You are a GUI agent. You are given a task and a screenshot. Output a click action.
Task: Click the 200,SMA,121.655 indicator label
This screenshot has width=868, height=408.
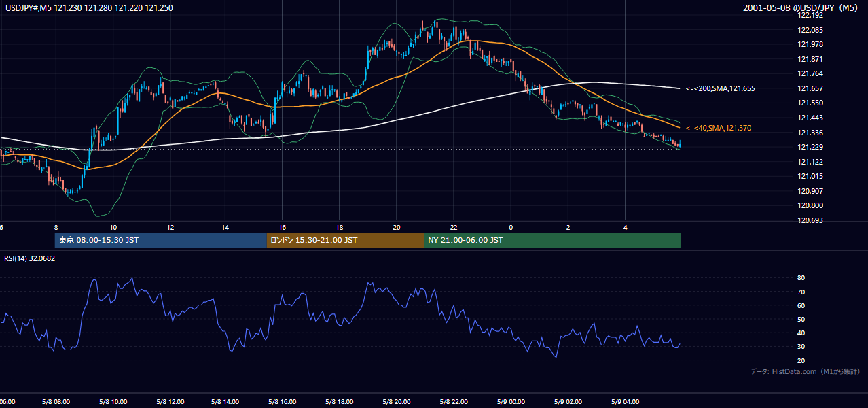click(x=721, y=88)
